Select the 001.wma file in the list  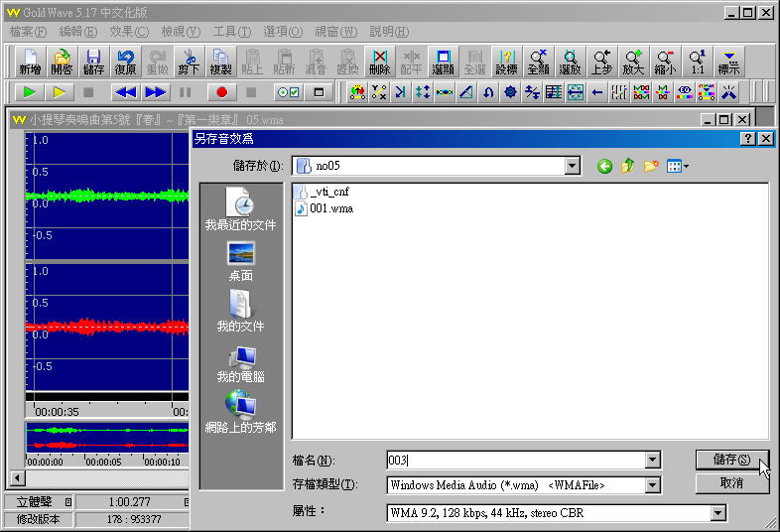(330, 208)
